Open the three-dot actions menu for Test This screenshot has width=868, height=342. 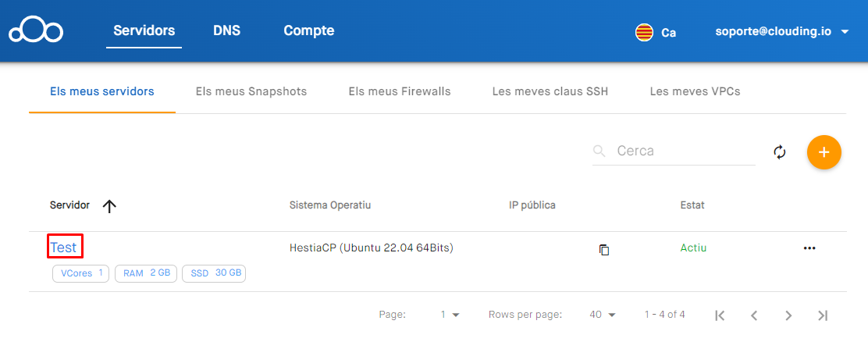click(x=809, y=248)
